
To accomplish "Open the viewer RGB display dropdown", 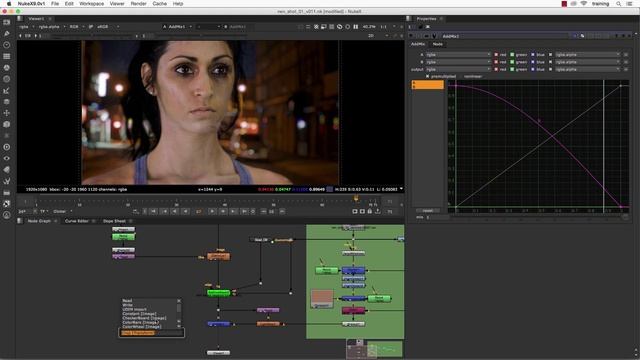I will [76, 27].
